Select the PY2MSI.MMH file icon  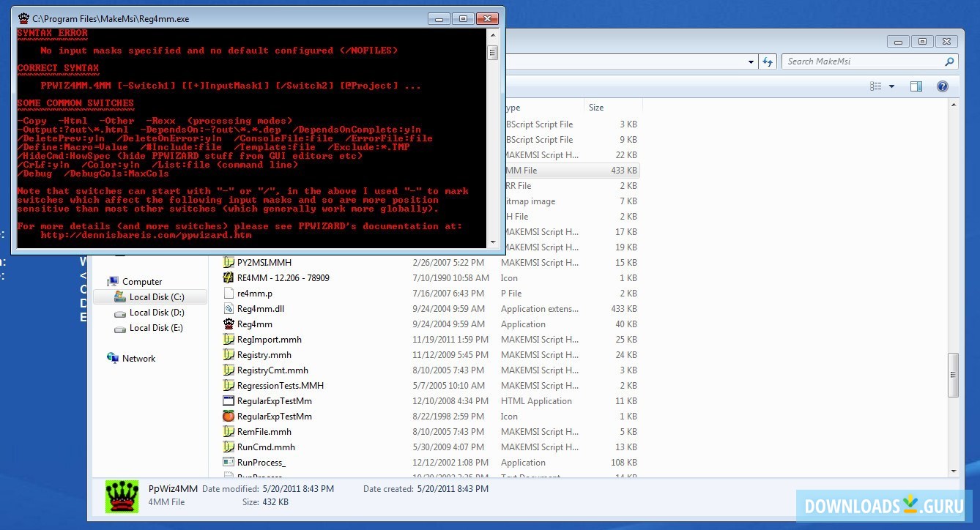coord(229,263)
